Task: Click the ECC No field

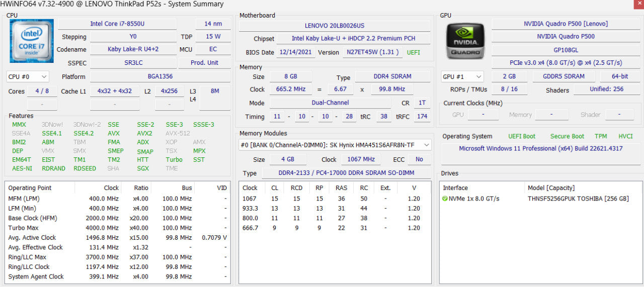Action: click(419, 159)
